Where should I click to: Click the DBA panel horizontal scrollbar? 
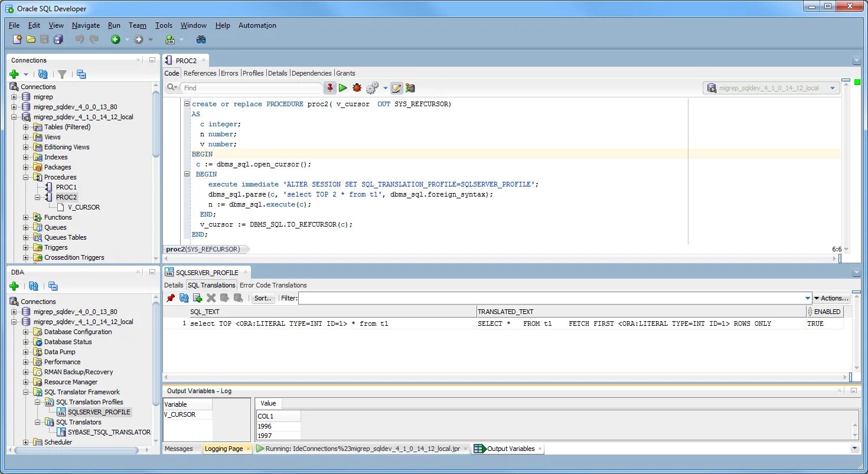(x=76, y=450)
